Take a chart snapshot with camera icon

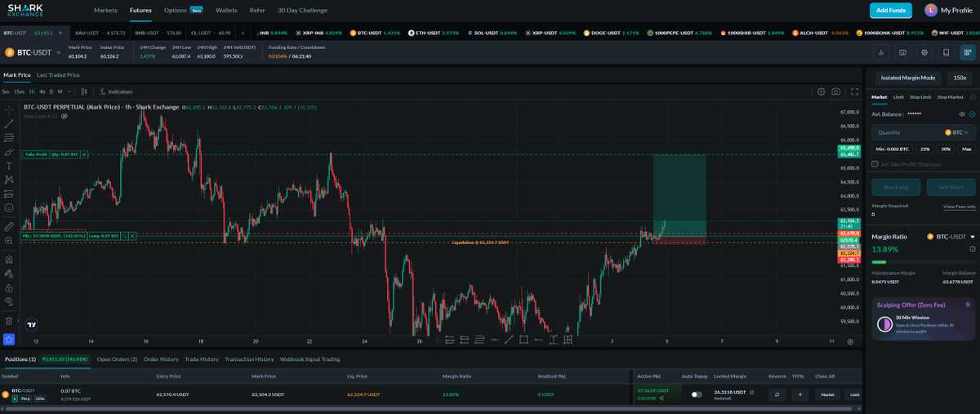tap(835, 91)
